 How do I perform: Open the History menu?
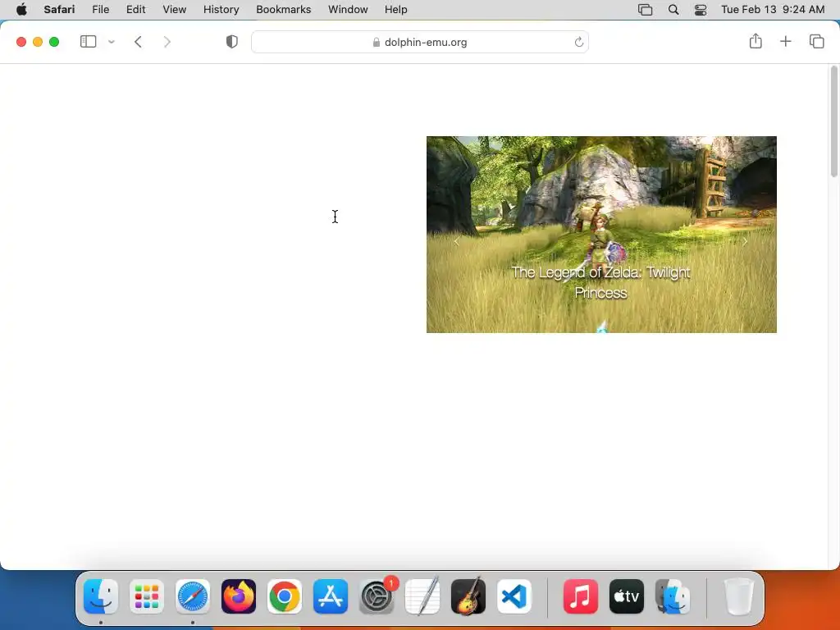221,10
